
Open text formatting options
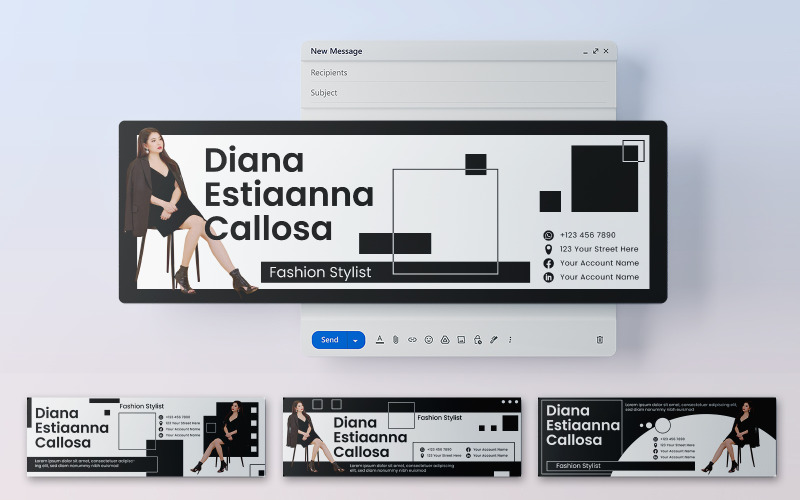[379, 340]
